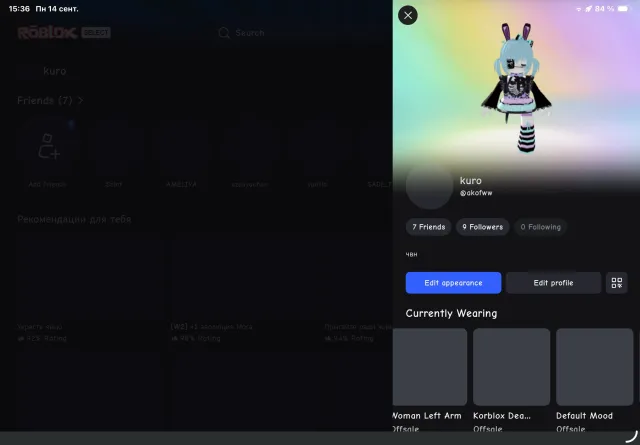The height and width of the screenshot is (445, 640).
Task: Tap the Add Friends icon in background
Action: pos(49,146)
